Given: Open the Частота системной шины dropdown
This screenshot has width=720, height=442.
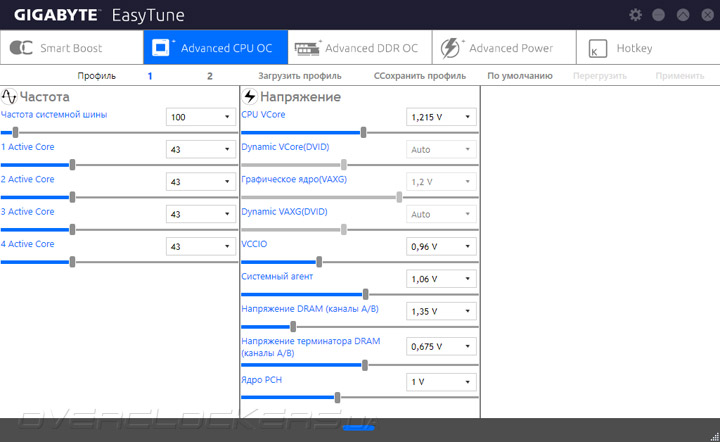Looking at the screenshot, I should point(200,117).
